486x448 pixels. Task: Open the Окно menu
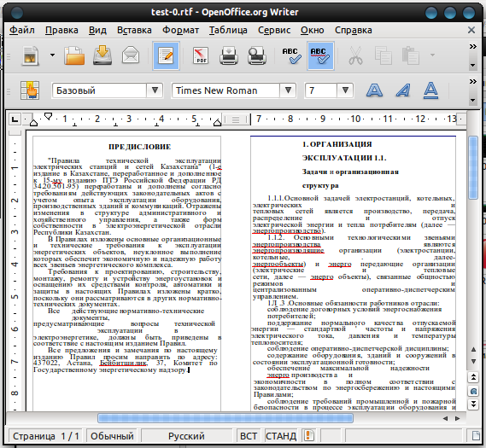click(312, 30)
